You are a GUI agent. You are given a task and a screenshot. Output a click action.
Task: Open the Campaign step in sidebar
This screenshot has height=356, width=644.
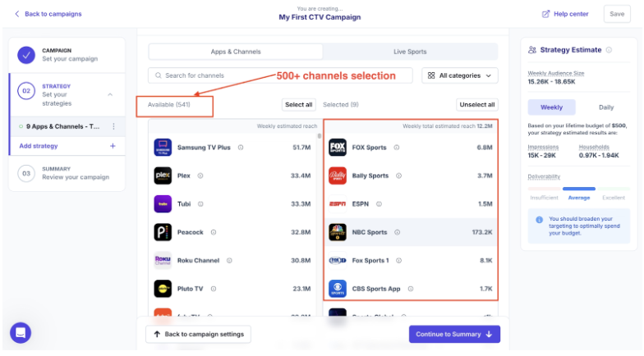click(67, 55)
